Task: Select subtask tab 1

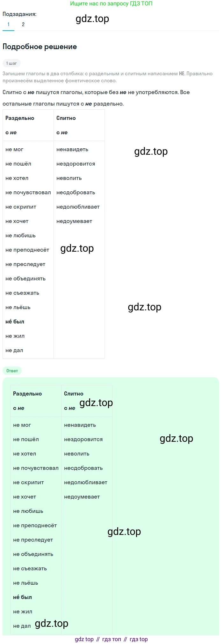Action: pos(8,24)
